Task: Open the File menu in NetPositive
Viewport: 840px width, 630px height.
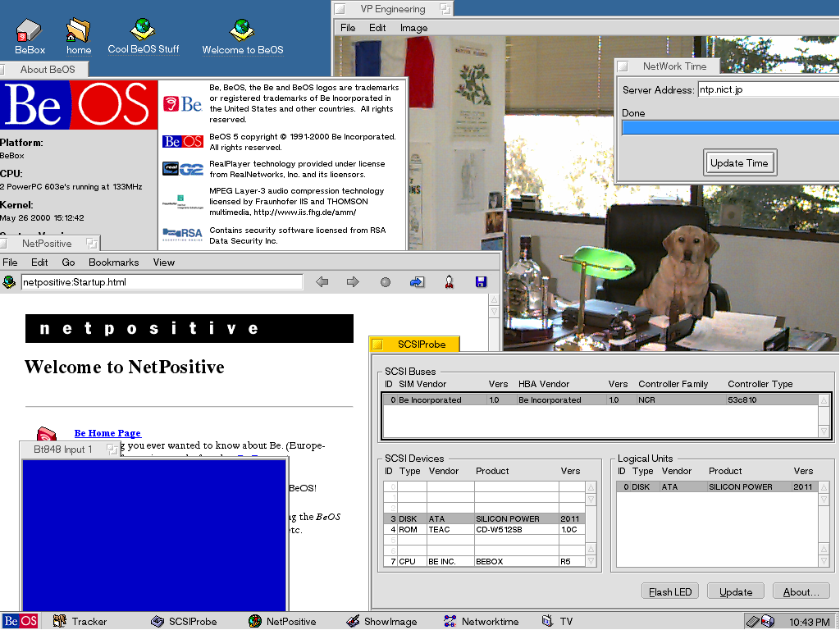Action: [x=10, y=262]
